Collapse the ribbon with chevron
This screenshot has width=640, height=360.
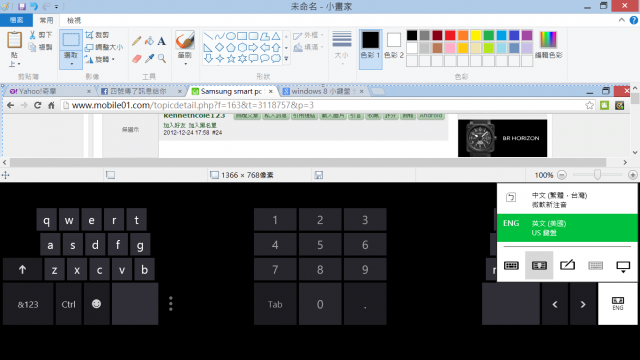[621, 20]
